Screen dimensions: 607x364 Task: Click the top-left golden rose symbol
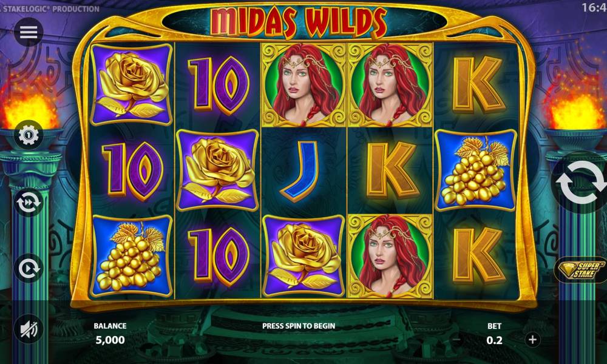pyautogui.click(x=131, y=84)
